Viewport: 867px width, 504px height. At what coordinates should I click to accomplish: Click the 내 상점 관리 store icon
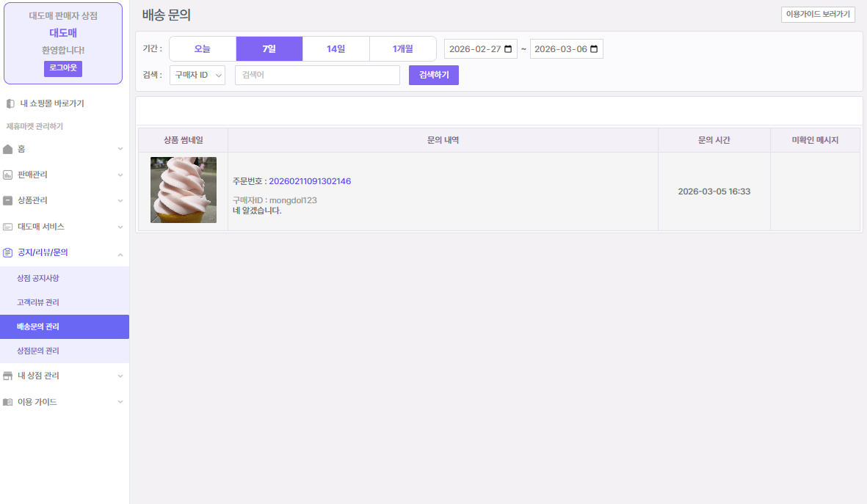pos(8,376)
